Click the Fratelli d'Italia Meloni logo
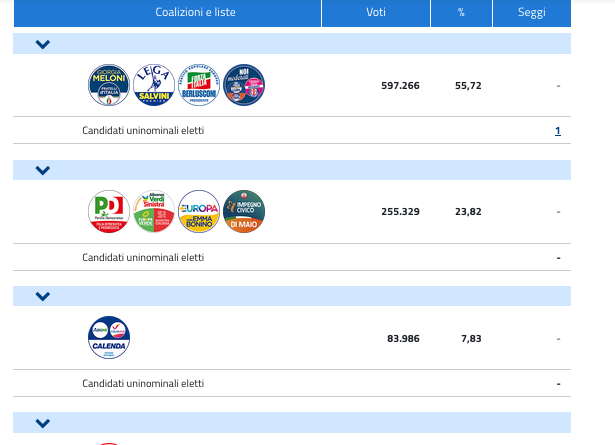The height and width of the screenshot is (445, 615). pyautogui.click(x=109, y=85)
